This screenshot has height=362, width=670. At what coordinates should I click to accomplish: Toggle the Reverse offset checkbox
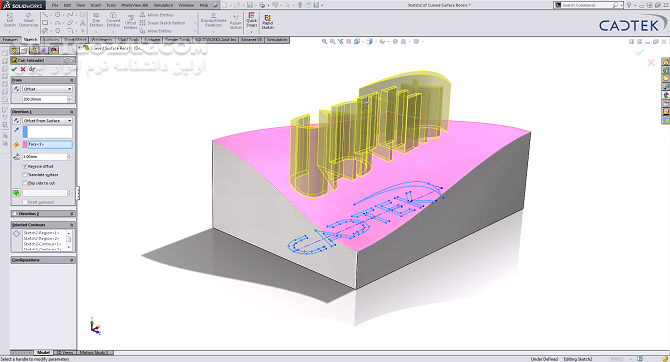coord(25,166)
